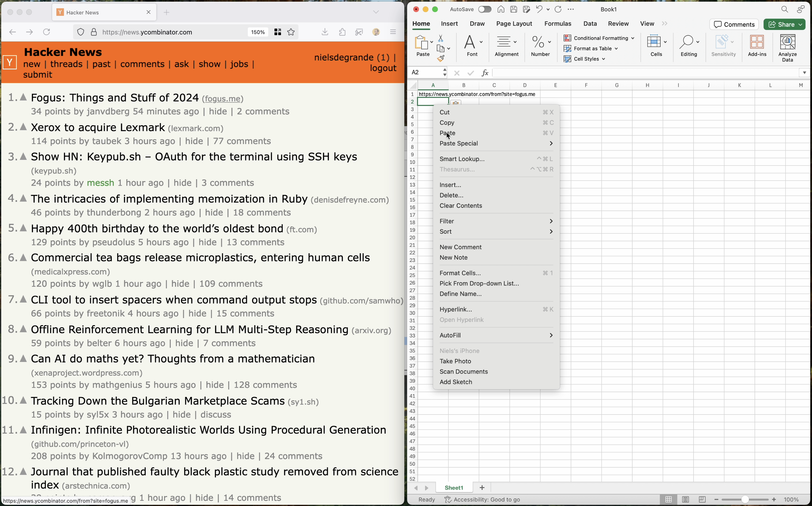The width and height of the screenshot is (812, 506).
Task: Click the zoom in plus button
Action: click(x=774, y=499)
